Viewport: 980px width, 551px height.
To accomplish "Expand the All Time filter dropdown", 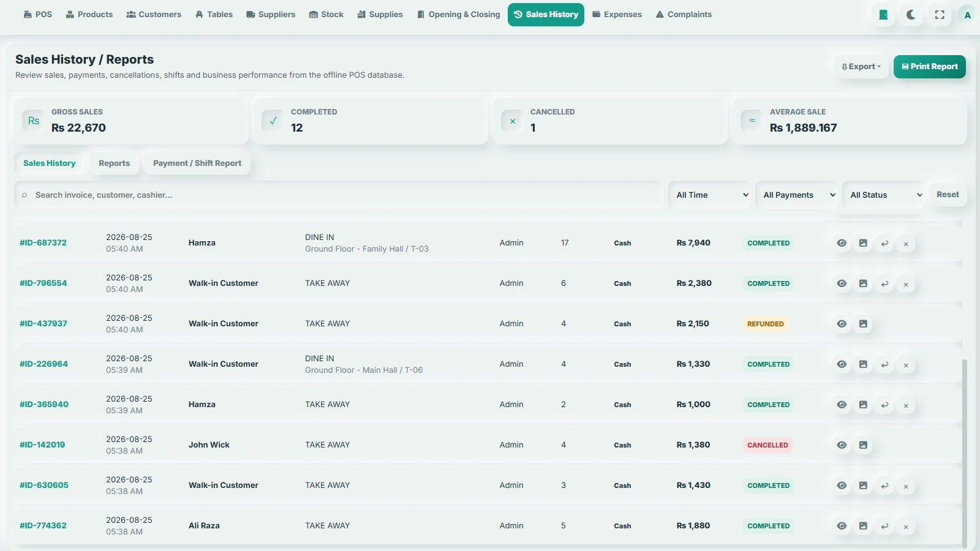I will pos(710,195).
